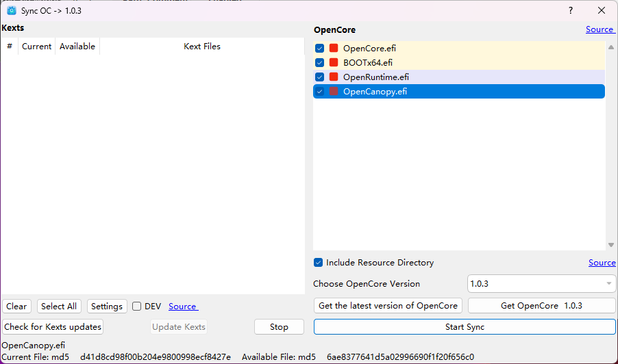Image resolution: width=618 pixels, height=364 pixels.
Task: Click the Choose OpenCore Version label
Action: pyautogui.click(x=367, y=284)
